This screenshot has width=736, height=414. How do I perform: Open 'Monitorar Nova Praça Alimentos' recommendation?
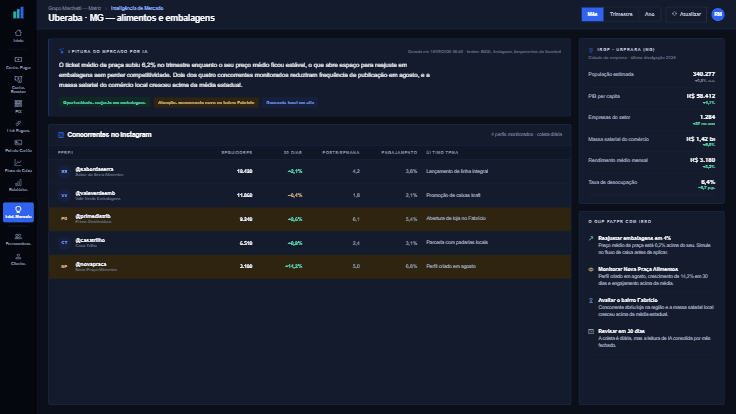click(652, 276)
